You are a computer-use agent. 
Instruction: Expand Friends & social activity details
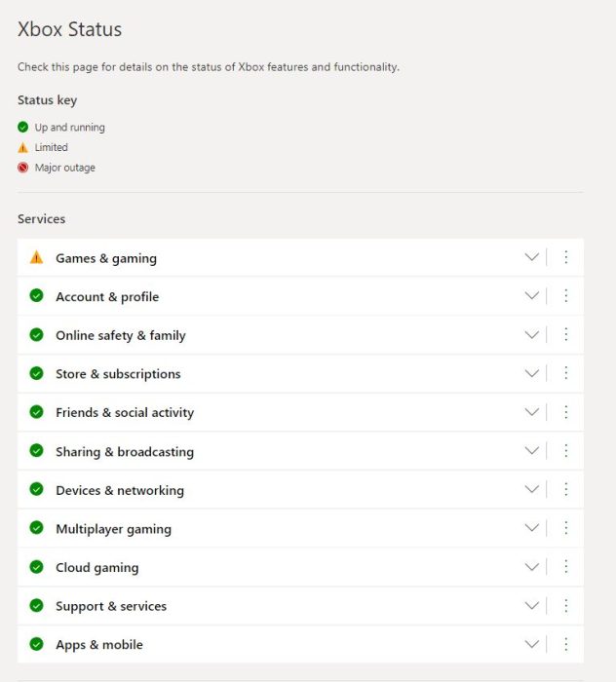(531, 412)
